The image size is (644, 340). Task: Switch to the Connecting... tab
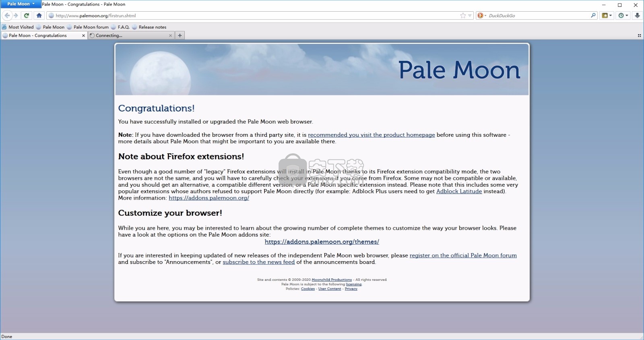128,35
